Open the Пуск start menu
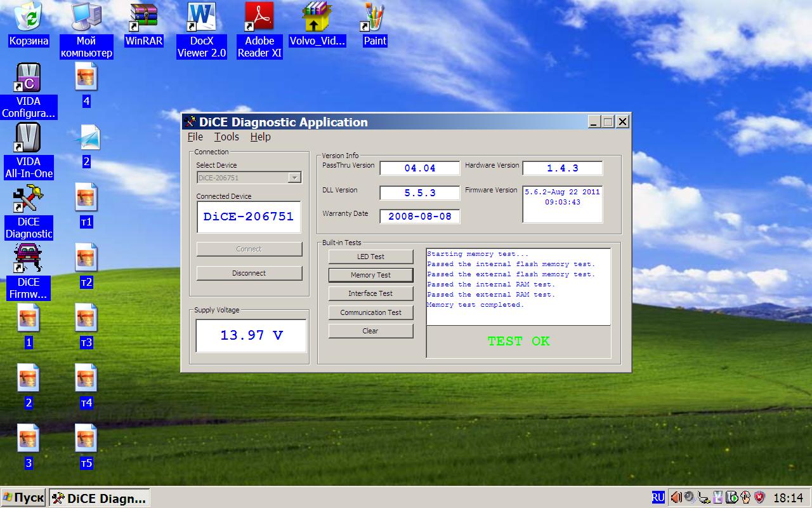The width and height of the screenshot is (812, 508). coord(24,498)
